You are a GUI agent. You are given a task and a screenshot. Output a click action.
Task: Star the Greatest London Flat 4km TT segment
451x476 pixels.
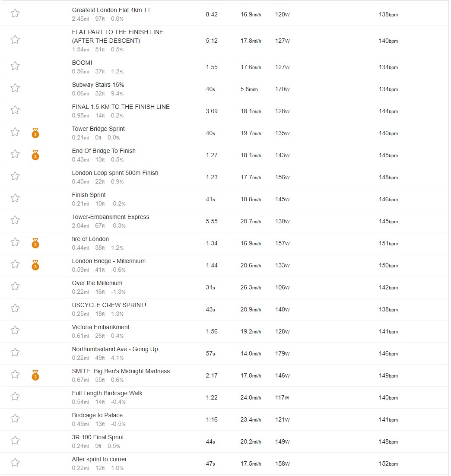click(15, 13)
